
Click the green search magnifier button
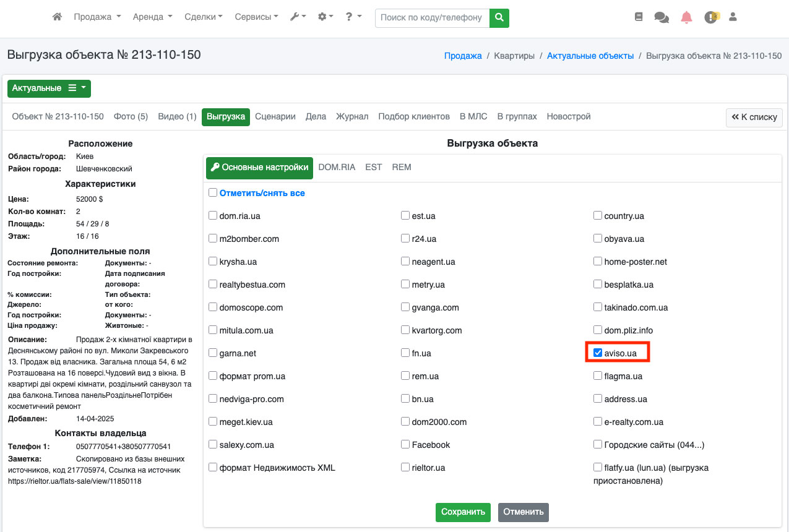pos(499,18)
